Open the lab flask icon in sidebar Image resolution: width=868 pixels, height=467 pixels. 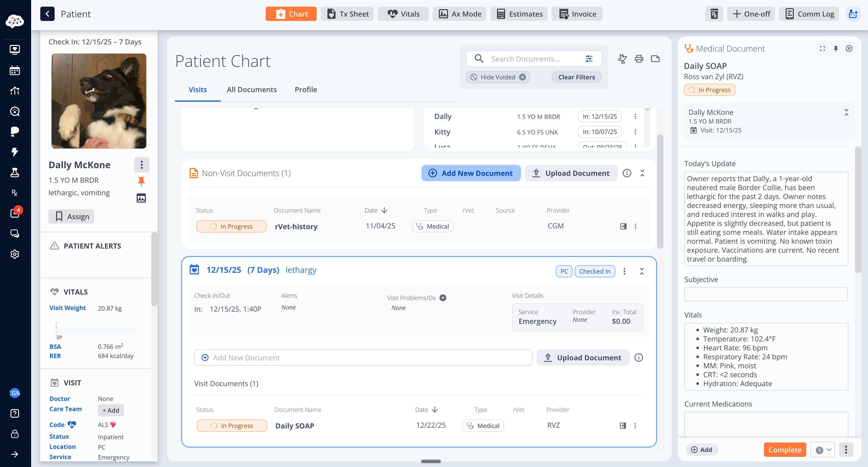[15, 172]
